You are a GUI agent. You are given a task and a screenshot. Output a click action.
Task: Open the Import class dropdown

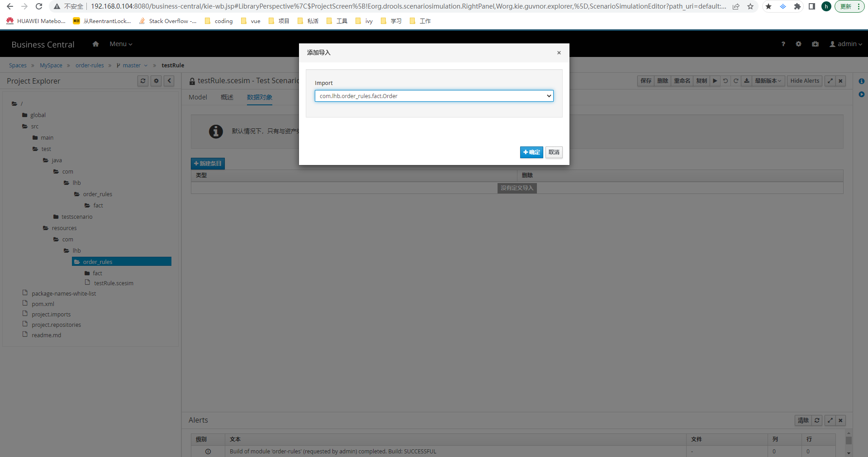coord(434,96)
